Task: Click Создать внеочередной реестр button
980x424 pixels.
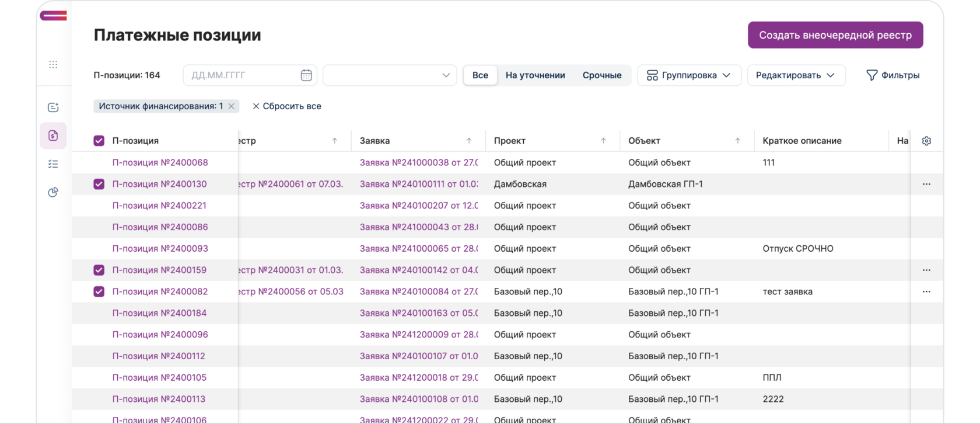Action: click(835, 35)
